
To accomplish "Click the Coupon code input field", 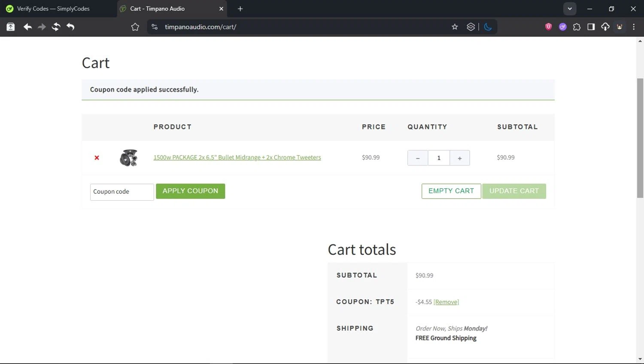I will tap(122, 192).
